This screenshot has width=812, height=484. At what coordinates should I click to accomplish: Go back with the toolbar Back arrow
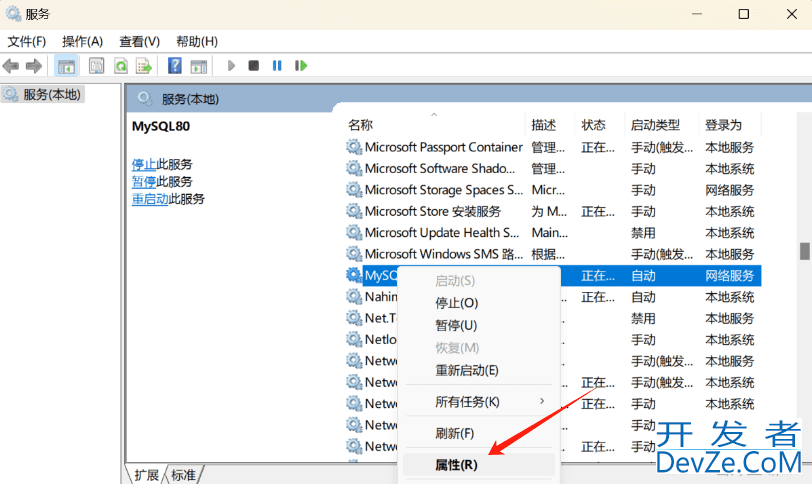(x=11, y=66)
